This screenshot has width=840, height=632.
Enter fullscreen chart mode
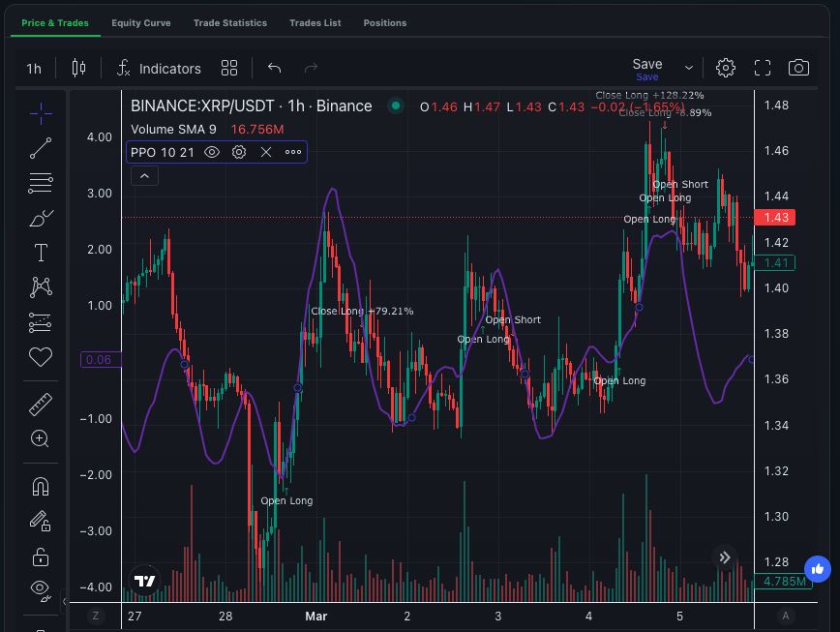click(x=763, y=68)
